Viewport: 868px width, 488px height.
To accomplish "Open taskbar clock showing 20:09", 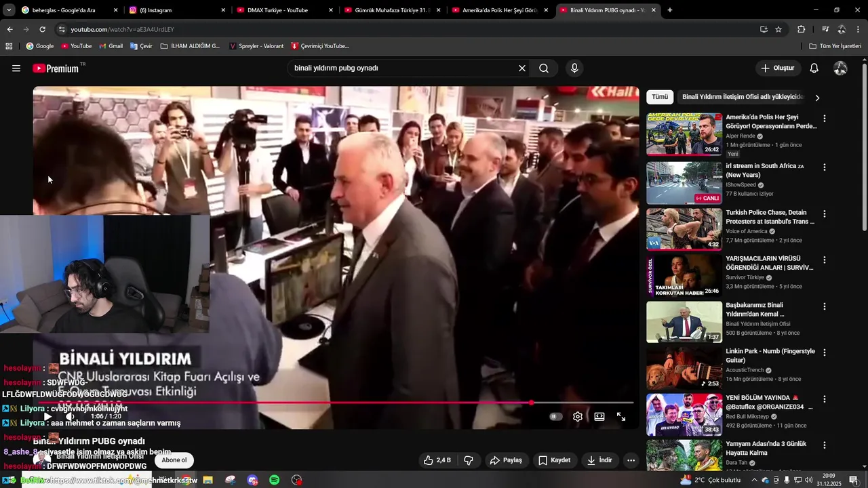I will pos(829,480).
